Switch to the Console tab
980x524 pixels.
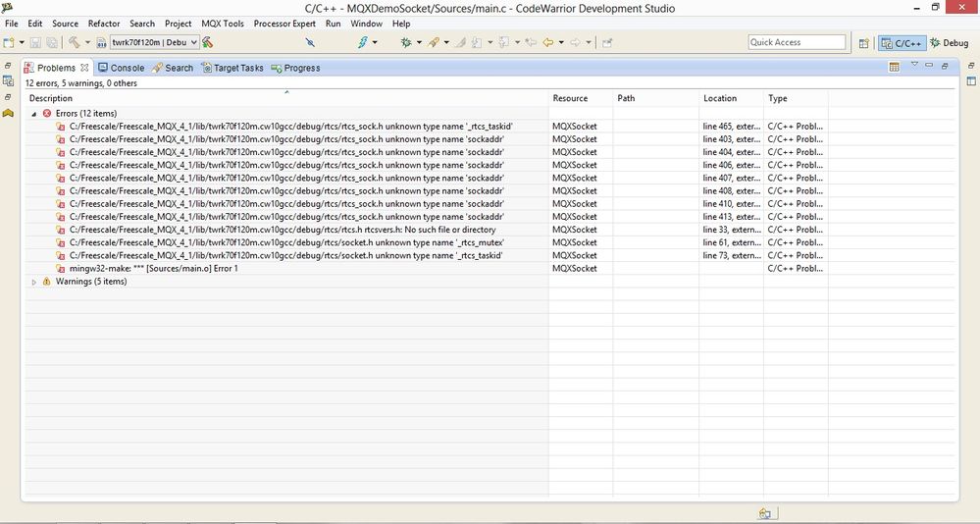pos(122,68)
